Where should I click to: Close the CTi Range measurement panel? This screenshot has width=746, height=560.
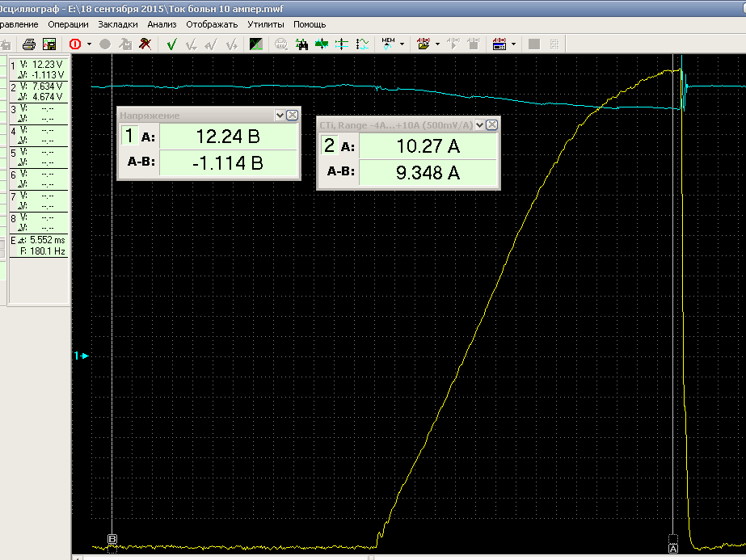tap(491, 124)
